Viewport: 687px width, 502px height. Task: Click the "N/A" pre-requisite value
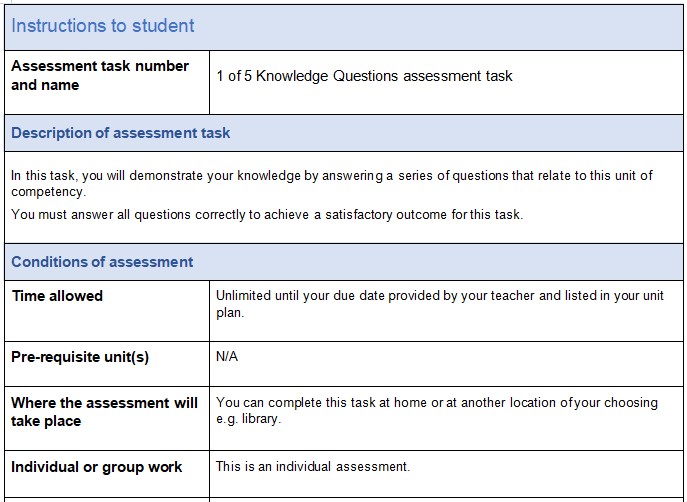tap(227, 356)
